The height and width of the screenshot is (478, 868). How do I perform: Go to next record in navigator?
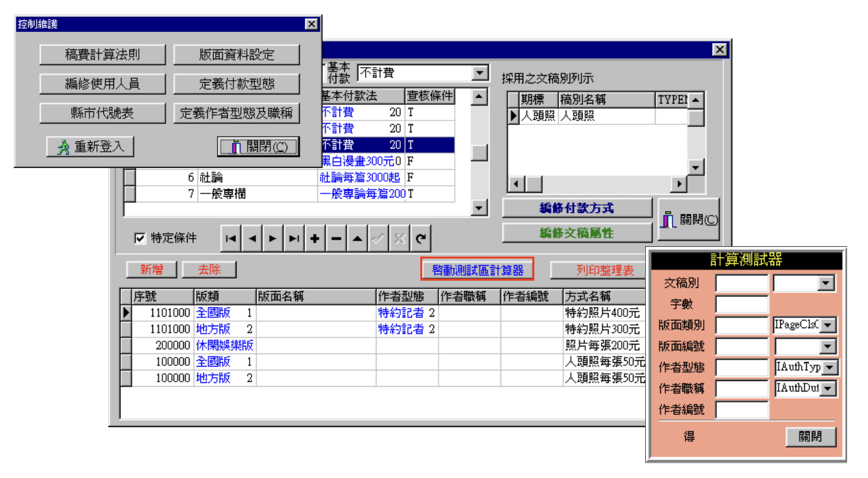tap(272, 239)
